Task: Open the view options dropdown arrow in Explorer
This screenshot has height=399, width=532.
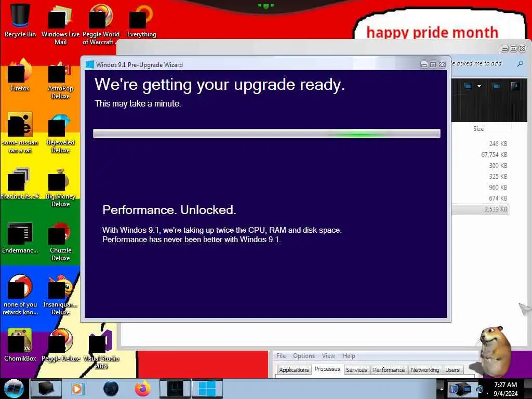Action: pos(479,86)
